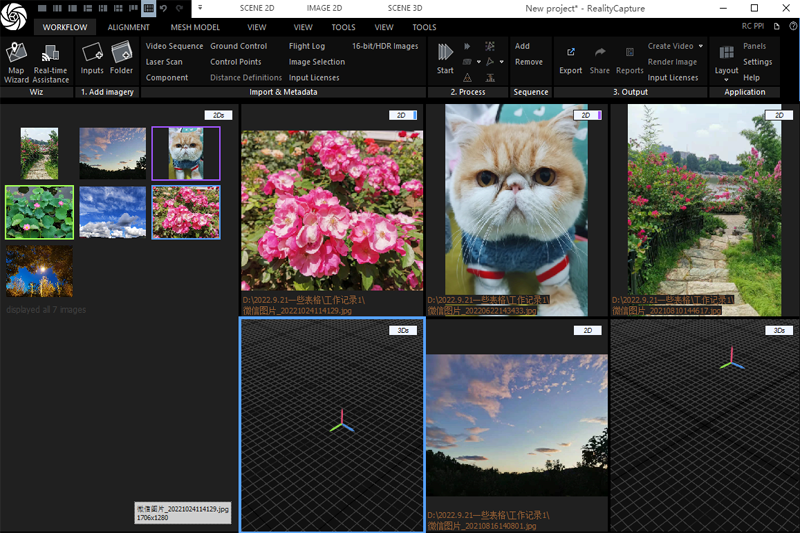
Task: Select the blue sky clouds thumbnail
Action: (113, 212)
